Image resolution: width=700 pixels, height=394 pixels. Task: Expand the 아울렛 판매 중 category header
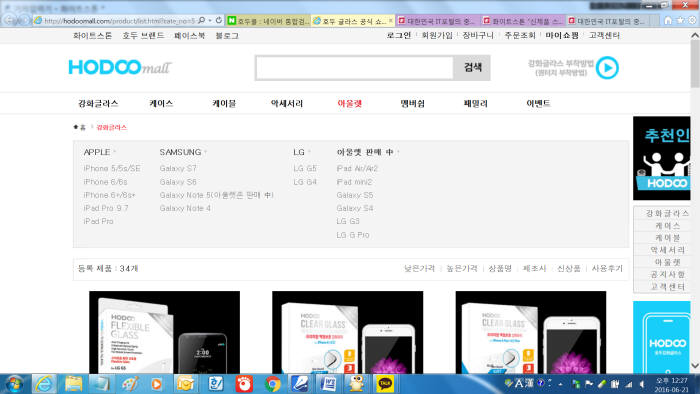pyautogui.click(x=368, y=152)
